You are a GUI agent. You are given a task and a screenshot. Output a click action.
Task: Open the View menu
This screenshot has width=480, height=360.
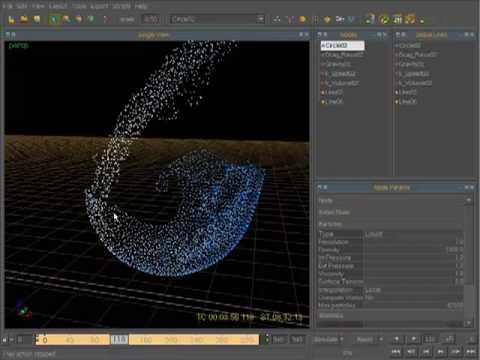pyautogui.click(x=38, y=6)
